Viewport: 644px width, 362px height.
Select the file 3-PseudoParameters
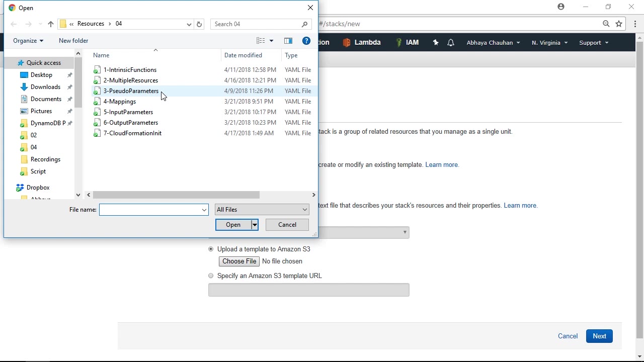pos(131,91)
